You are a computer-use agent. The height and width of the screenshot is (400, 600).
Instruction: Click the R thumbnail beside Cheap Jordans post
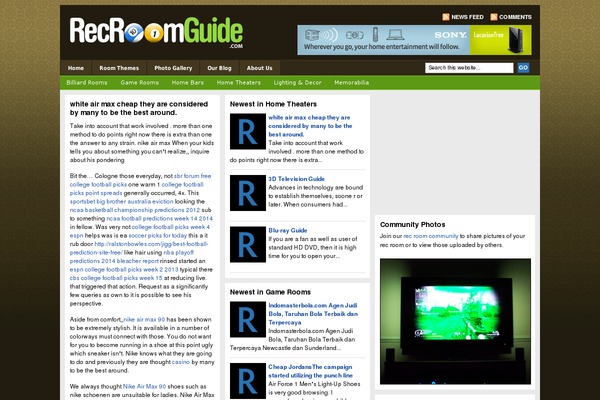pyautogui.click(x=248, y=381)
